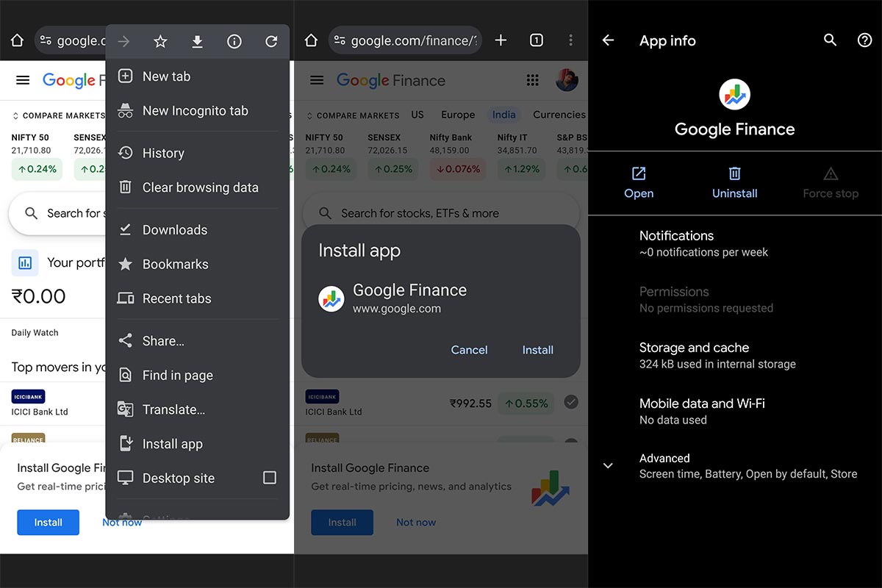The image size is (882, 588).
Task: Open hamburger menu in middle Google Finance page
Action: pos(317,80)
